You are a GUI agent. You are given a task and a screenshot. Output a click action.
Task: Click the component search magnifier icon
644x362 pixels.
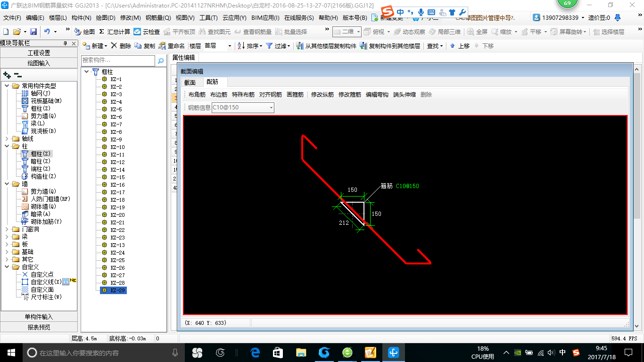(x=161, y=60)
